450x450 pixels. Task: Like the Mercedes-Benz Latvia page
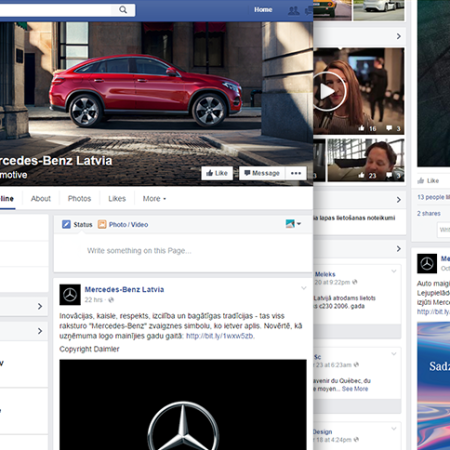pos(217,173)
